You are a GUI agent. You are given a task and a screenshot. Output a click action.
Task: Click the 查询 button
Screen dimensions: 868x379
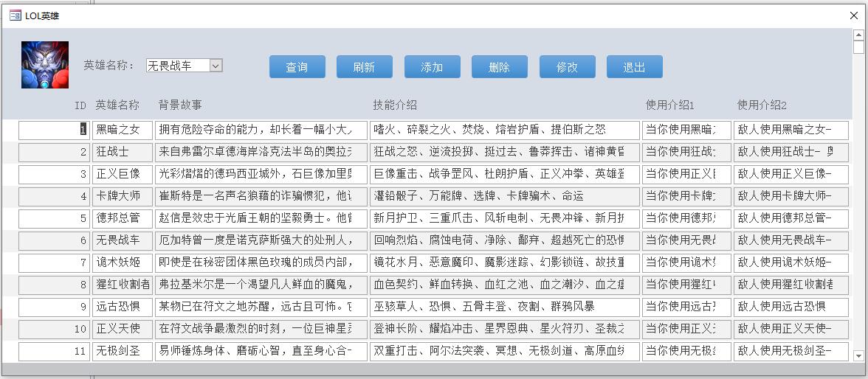[297, 67]
